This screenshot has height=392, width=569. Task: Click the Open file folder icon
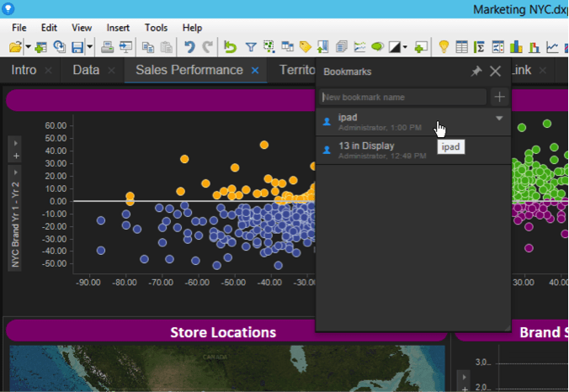pyautogui.click(x=16, y=47)
